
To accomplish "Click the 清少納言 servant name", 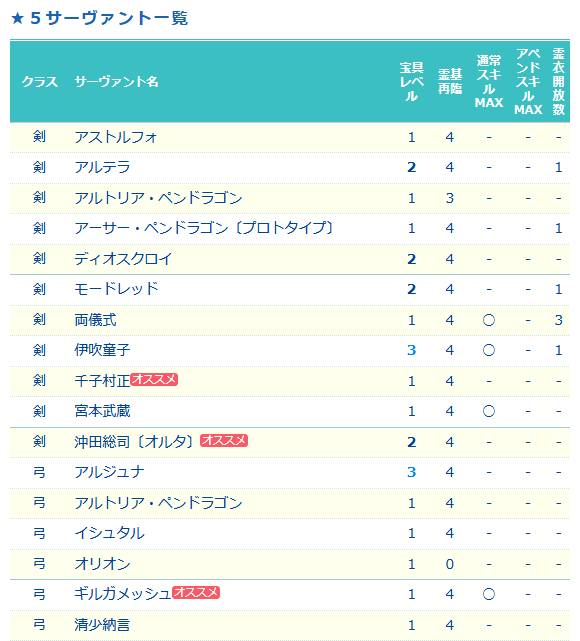I will tap(102, 625).
